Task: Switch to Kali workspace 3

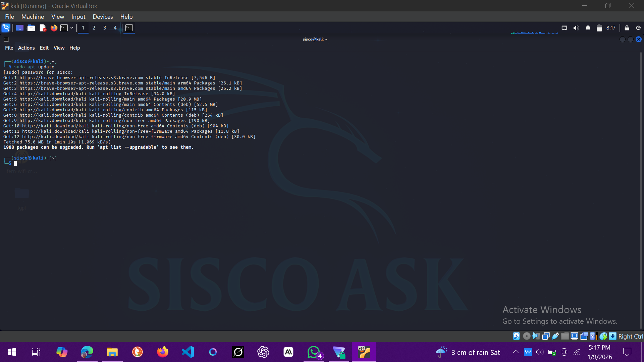Action: pos(105,28)
